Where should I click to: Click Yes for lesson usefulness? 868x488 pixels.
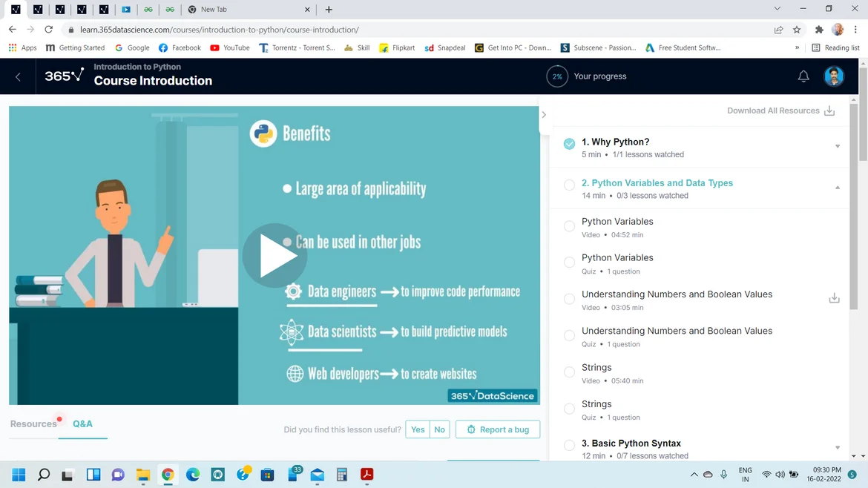pos(418,429)
